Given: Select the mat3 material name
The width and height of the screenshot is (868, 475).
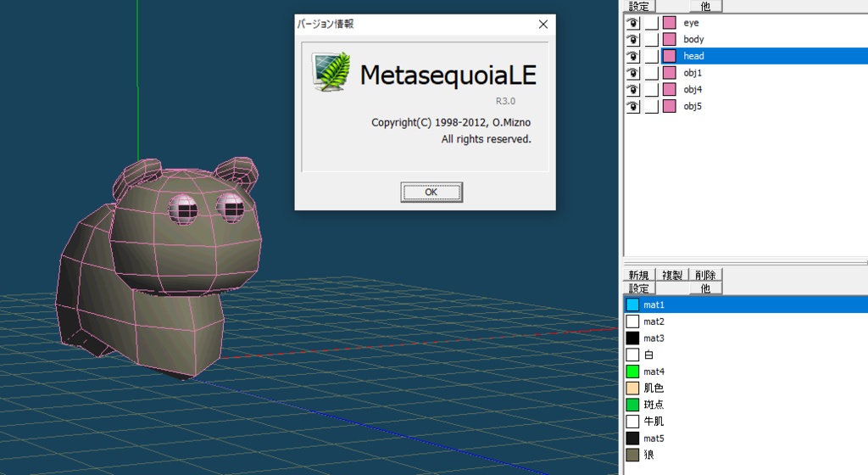Looking at the screenshot, I should click(654, 338).
